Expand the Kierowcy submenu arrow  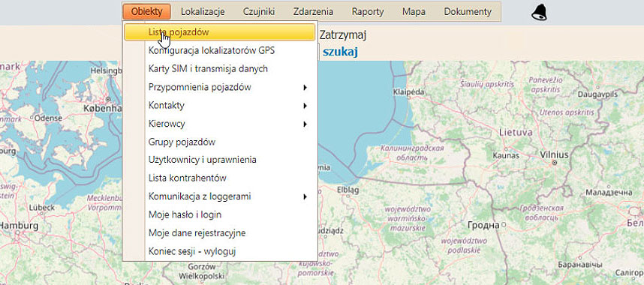[305, 124]
